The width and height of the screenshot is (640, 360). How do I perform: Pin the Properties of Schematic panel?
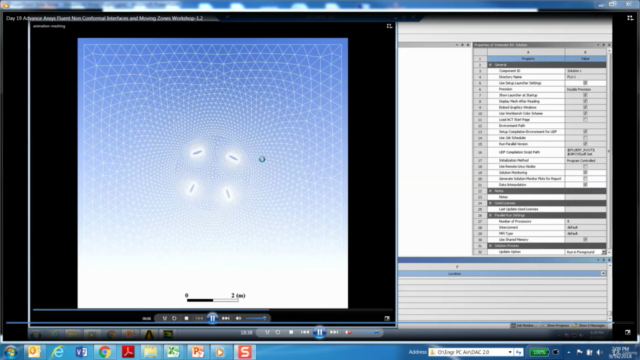coord(604,45)
